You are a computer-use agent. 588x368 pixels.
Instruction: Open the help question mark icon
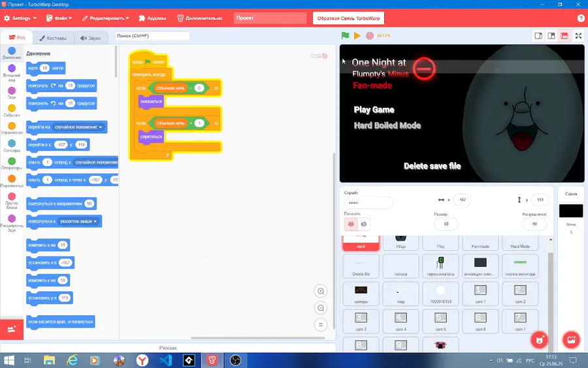[x=581, y=18]
